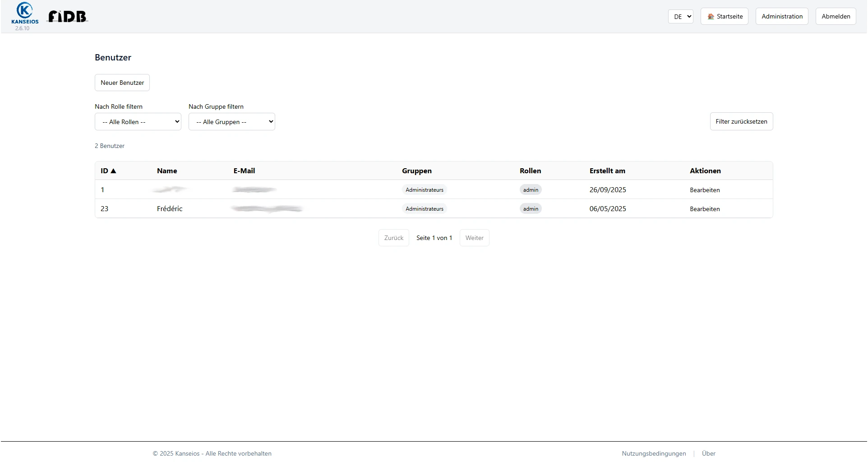The image size is (868, 466).
Task: Click the ascending sort arrow on ID column
Action: pyautogui.click(x=114, y=171)
